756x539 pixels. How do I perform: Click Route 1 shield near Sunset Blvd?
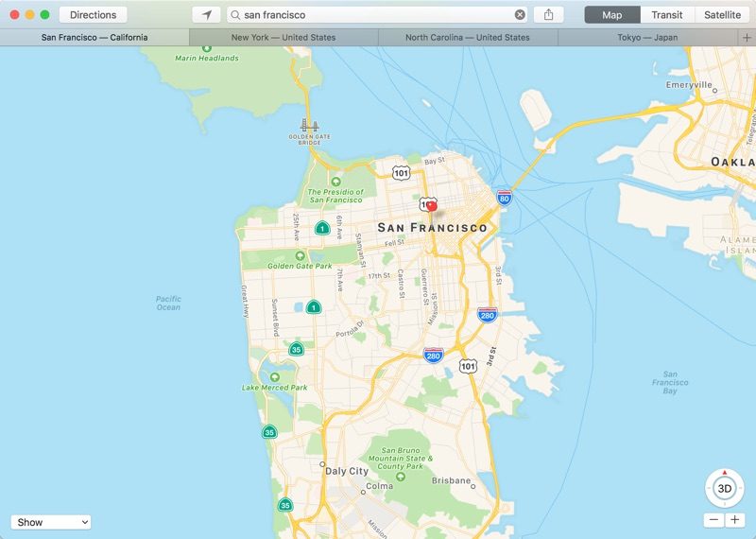click(x=314, y=307)
